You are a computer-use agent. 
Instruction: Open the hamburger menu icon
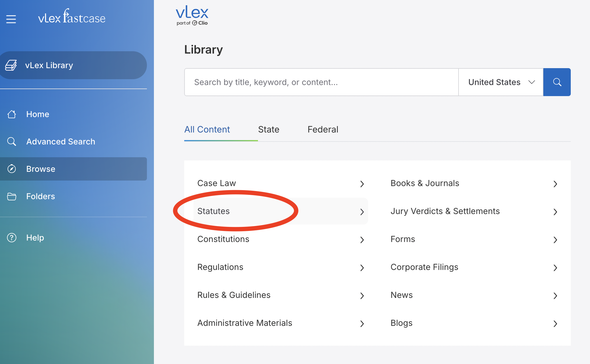pyautogui.click(x=11, y=19)
